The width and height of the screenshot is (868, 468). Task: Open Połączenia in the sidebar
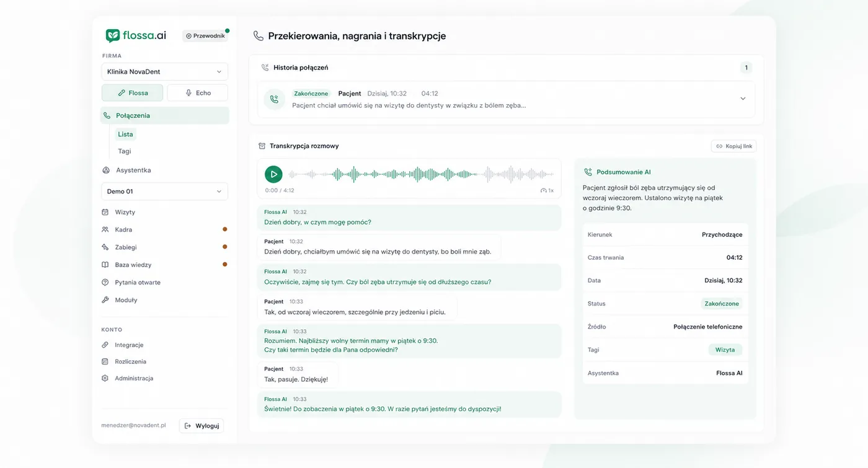[x=164, y=115]
